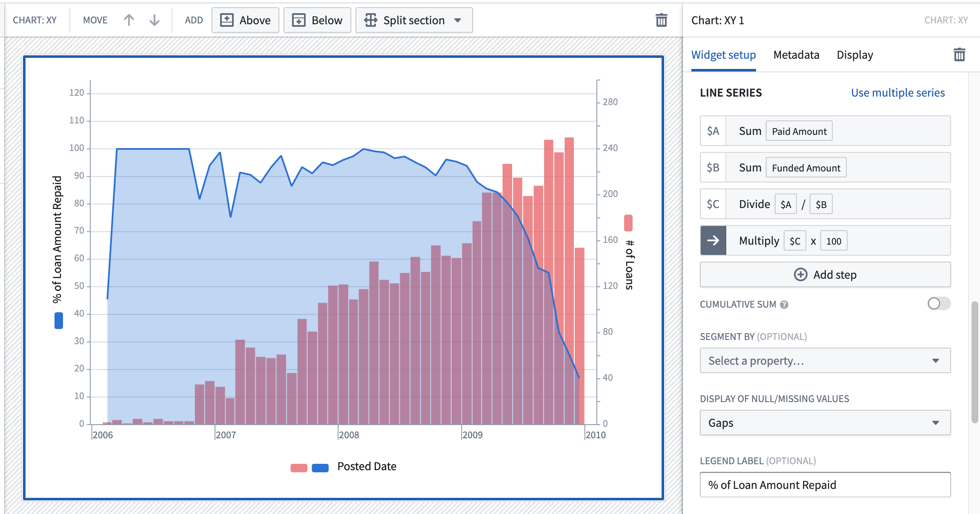The height and width of the screenshot is (514, 980).
Task: Click the $C operand in Multiply step
Action: (795, 241)
